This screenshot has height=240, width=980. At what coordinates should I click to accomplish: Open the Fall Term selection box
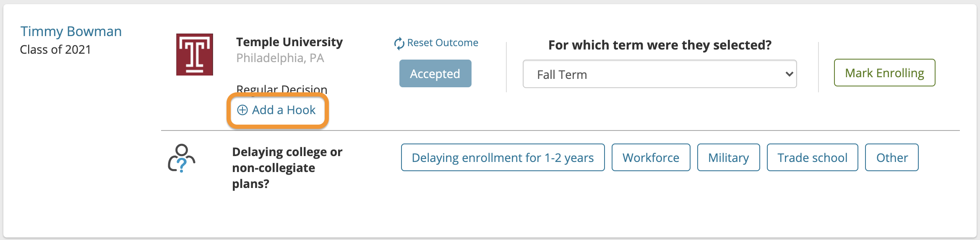(659, 74)
